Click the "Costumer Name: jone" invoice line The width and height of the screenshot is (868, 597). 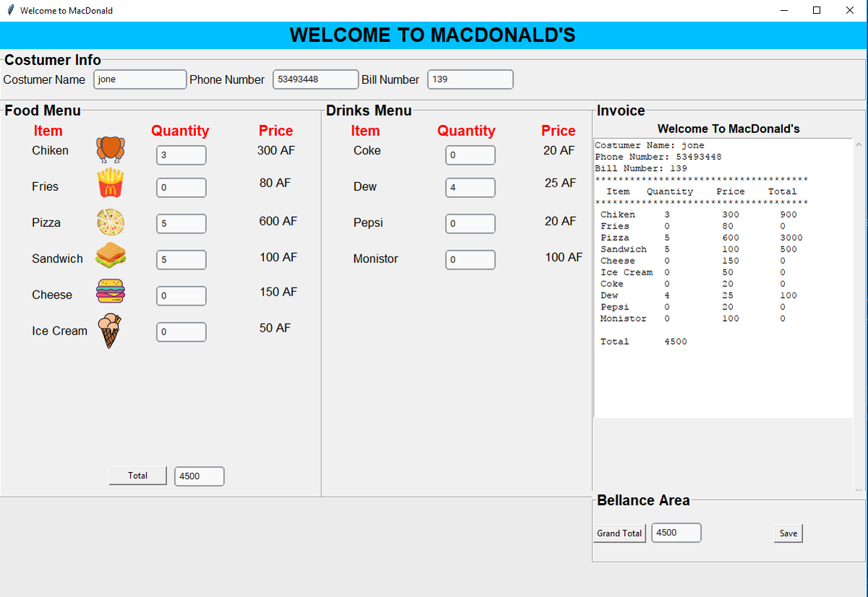(650, 145)
